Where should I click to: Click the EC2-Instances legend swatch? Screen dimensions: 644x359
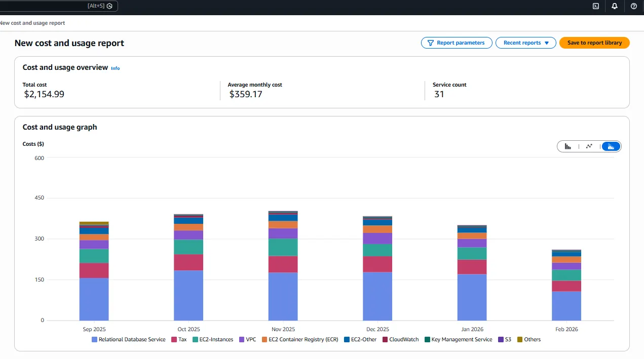coord(196,340)
